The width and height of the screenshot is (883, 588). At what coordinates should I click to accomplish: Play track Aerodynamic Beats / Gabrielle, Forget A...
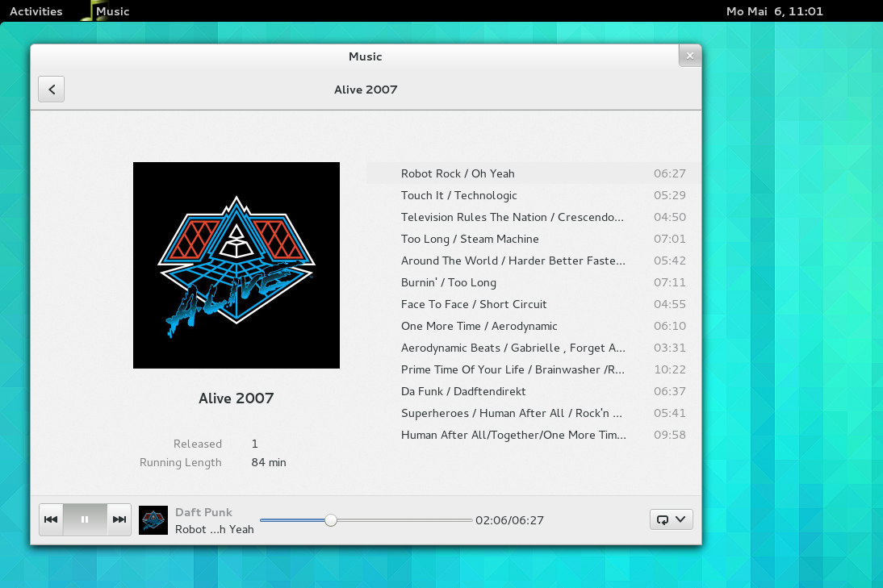534,348
